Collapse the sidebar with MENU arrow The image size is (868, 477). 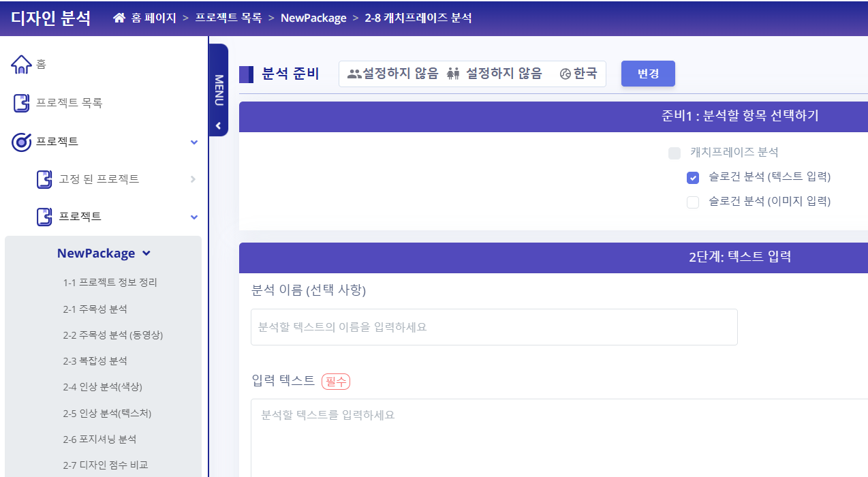click(x=218, y=125)
